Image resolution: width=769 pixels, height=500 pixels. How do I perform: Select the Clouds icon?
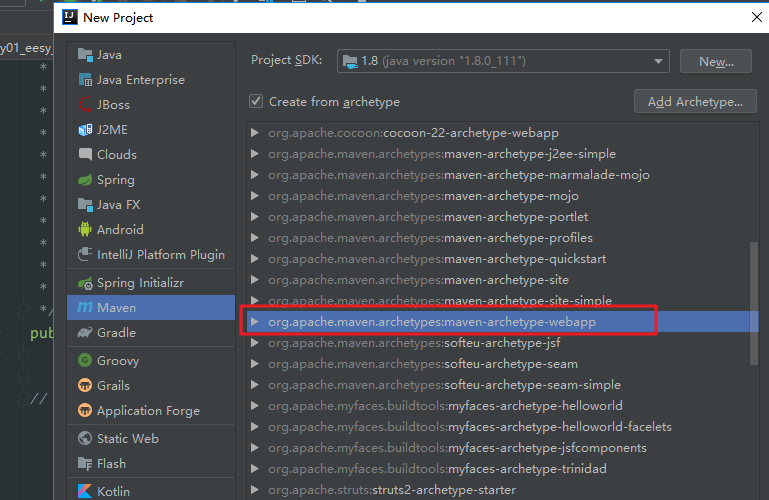(x=85, y=155)
